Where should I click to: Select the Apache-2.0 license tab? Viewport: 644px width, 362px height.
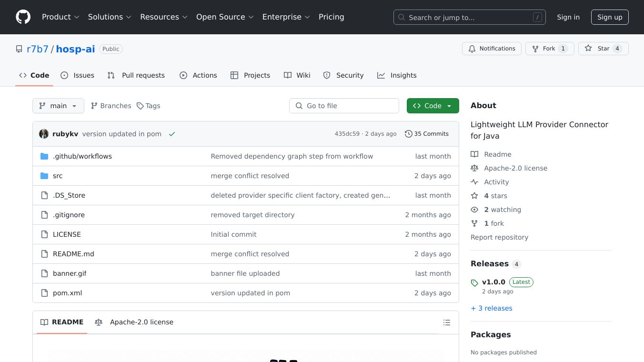point(134,322)
